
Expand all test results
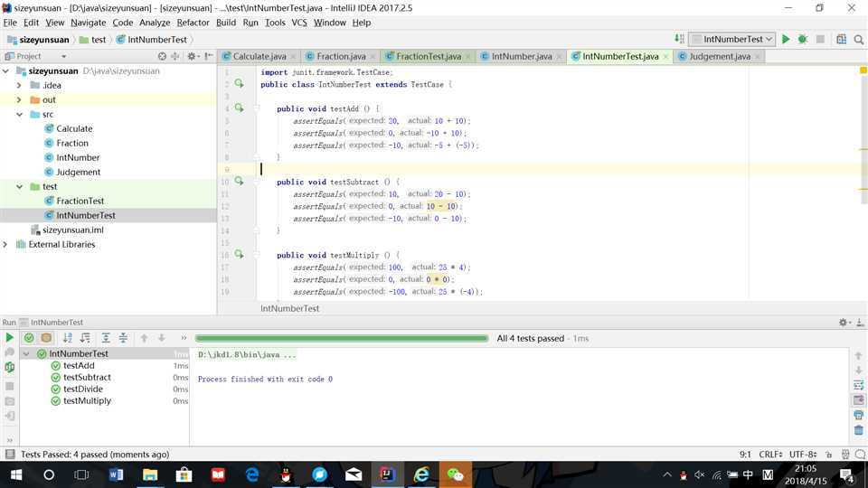pyautogui.click(x=106, y=337)
